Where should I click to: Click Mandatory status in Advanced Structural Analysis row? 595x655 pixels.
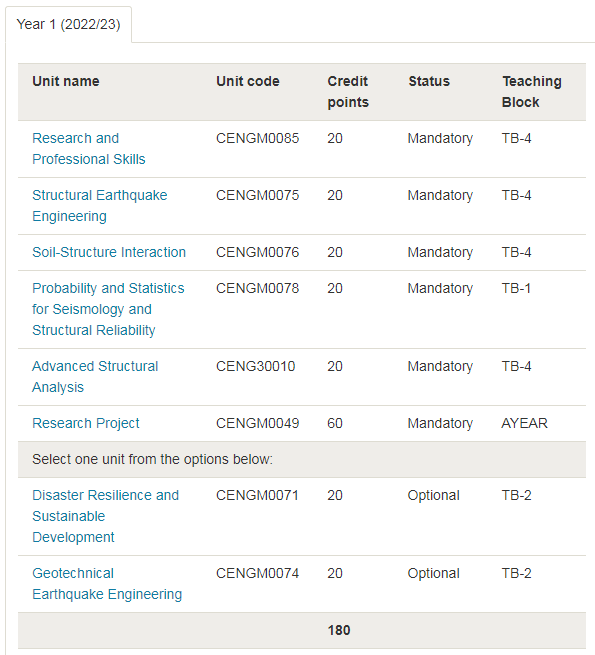[440, 366]
